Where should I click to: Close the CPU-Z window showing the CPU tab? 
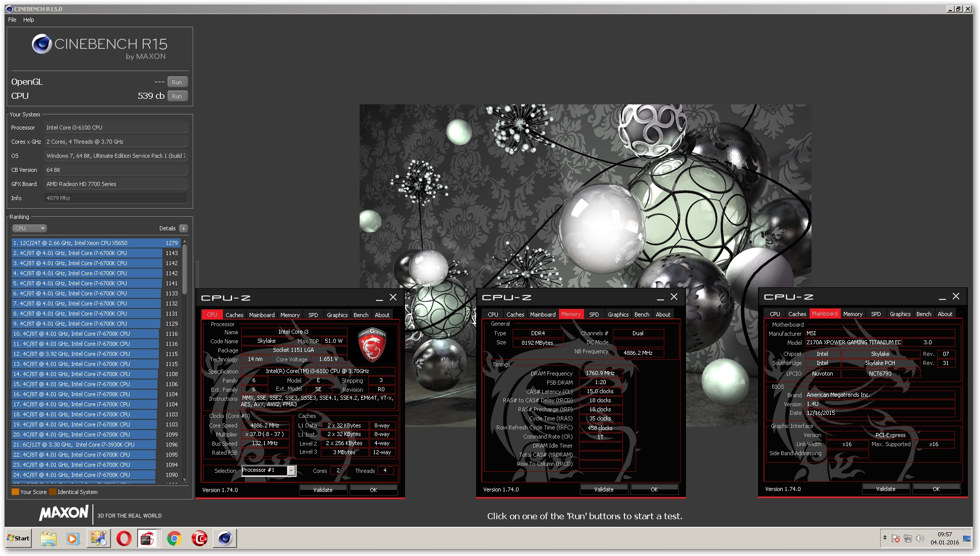point(393,297)
